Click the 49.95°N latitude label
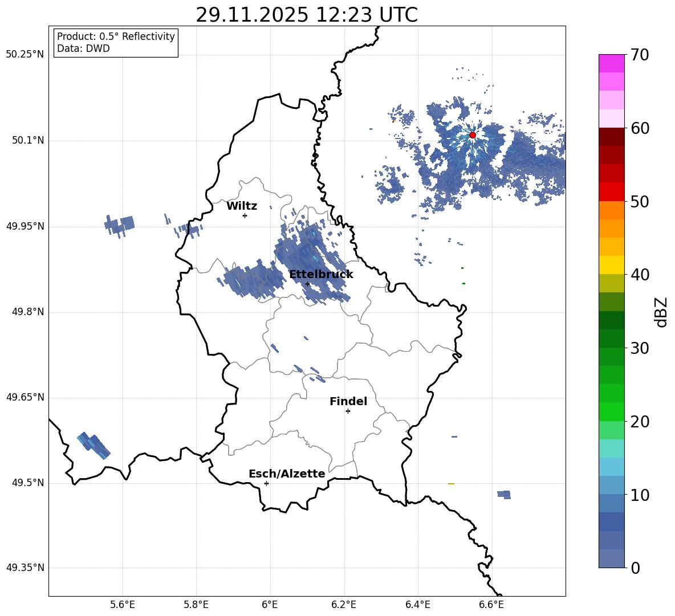 (25, 226)
